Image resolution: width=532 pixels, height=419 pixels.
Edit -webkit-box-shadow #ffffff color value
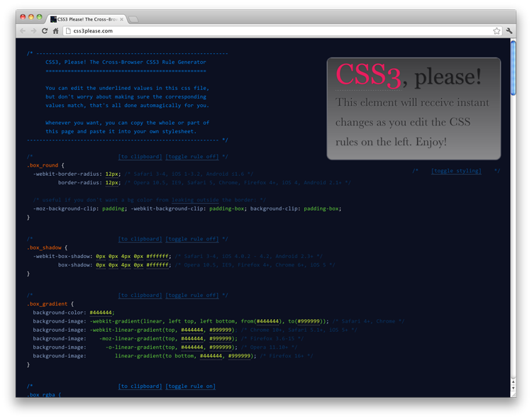pyautogui.click(x=157, y=256)
